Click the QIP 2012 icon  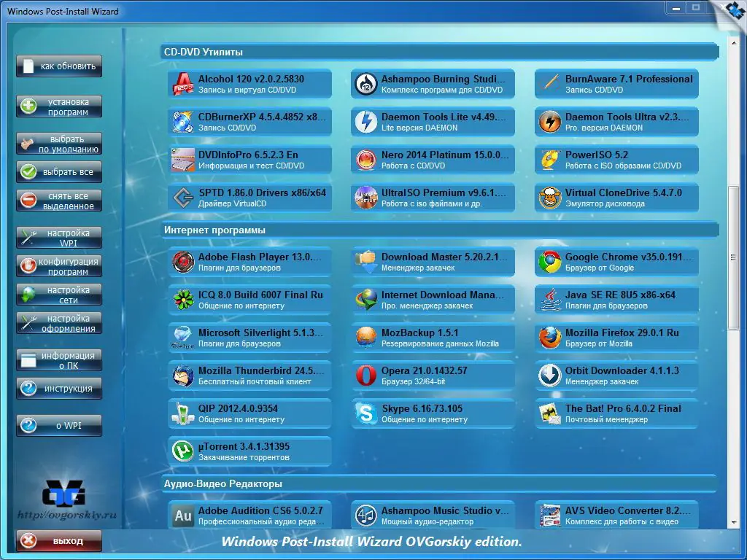183,413
